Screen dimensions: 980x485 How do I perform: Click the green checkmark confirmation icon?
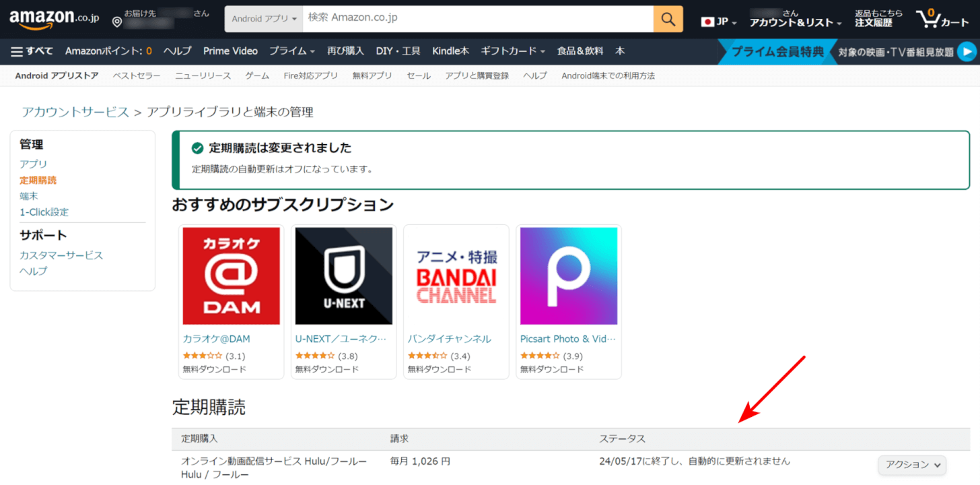click(198, 148)
